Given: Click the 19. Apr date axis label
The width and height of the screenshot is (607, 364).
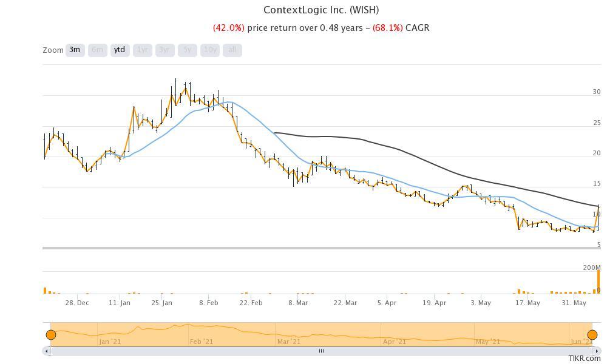Looking at the screenshot, I should [x=435, y=303].
